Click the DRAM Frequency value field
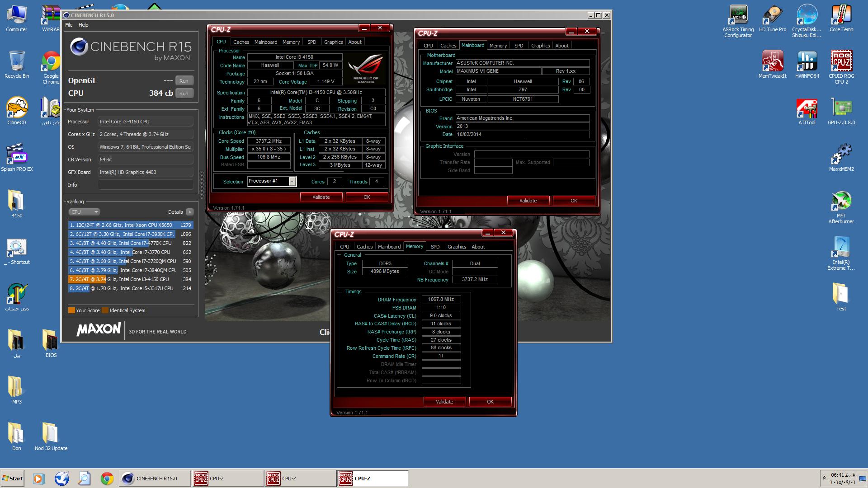 441,300
